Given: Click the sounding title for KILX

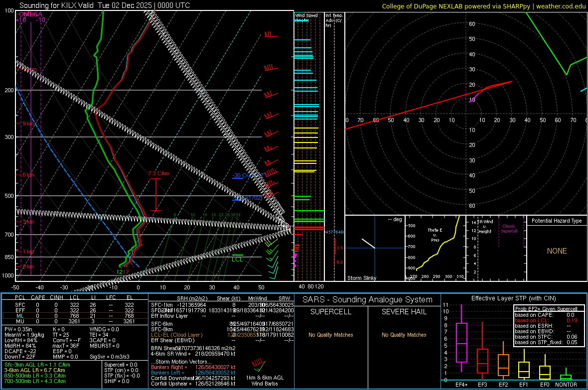Looking at the screenshot, I should (105, 5).
